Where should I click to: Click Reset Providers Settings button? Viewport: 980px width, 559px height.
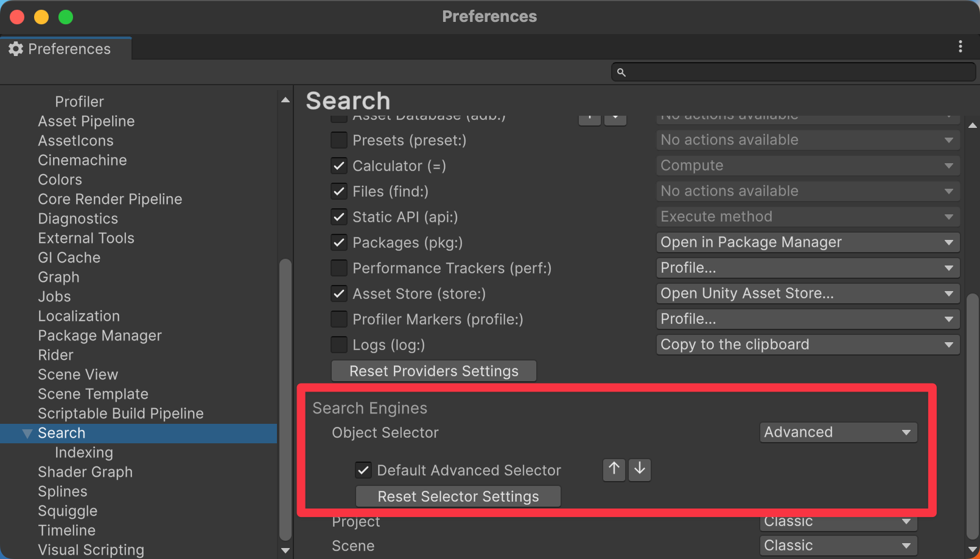[x=433, y=371]
